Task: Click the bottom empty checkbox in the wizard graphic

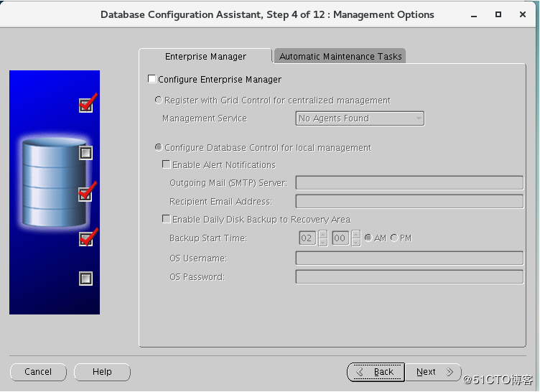Action: pos(85,279)
